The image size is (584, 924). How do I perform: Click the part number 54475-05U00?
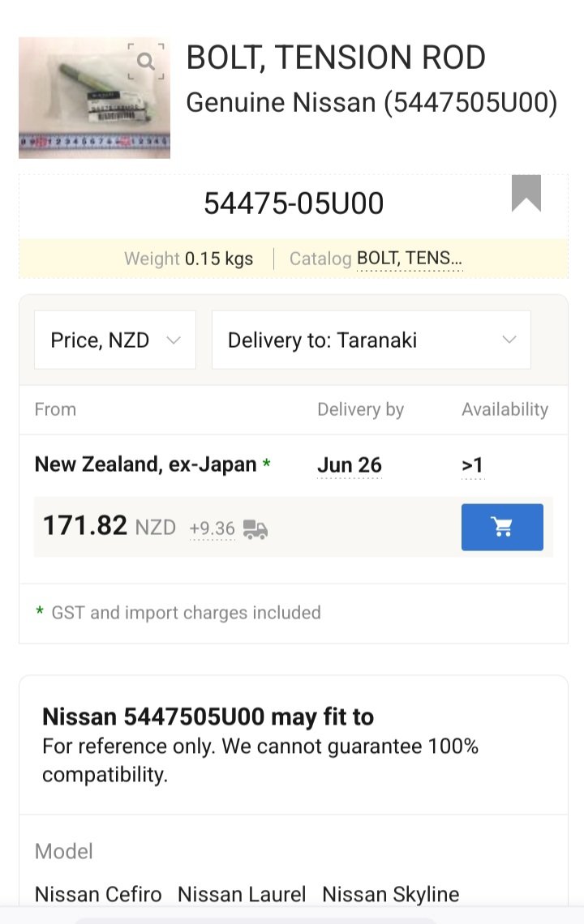294,203
